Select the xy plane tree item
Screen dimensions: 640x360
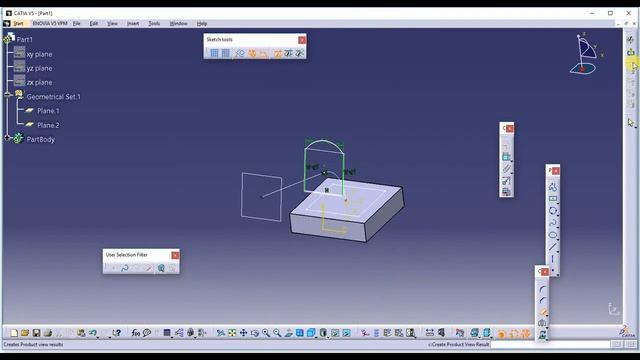point(39,54)
